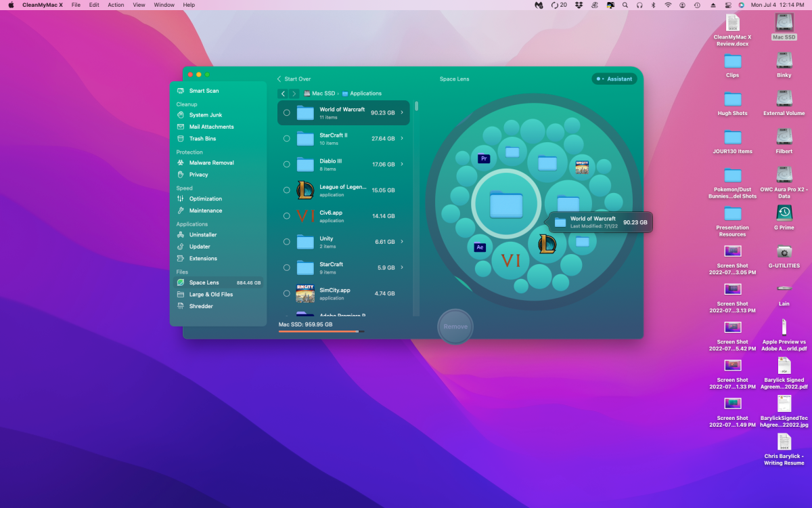Screen dimensions: 812x508
Task: Open the Assistant panel
Action: coord(614,79)
